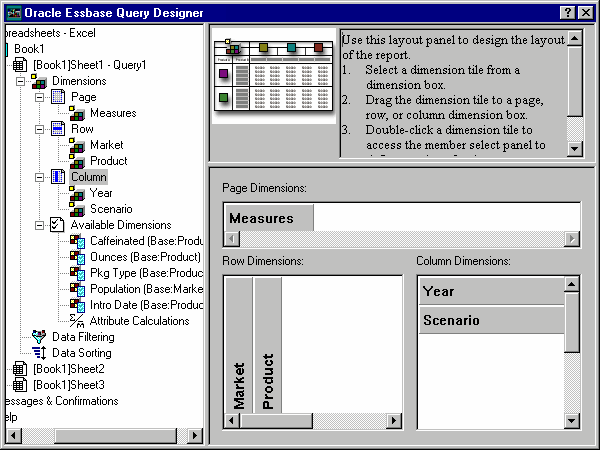Click the Intro Date attribute dimension icon
Viewport: 600px width, 450px height.
click(x=77, y=305)
